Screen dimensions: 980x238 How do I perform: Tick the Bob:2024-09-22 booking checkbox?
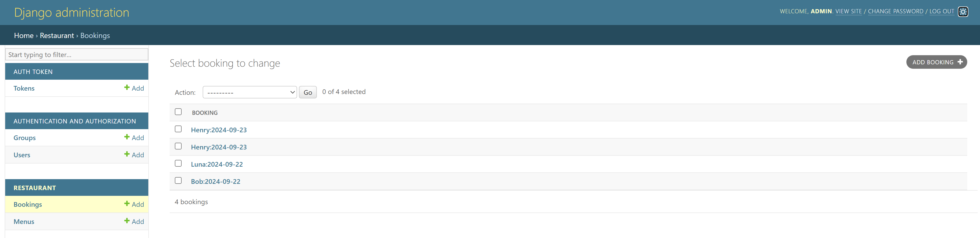[178, 180]
